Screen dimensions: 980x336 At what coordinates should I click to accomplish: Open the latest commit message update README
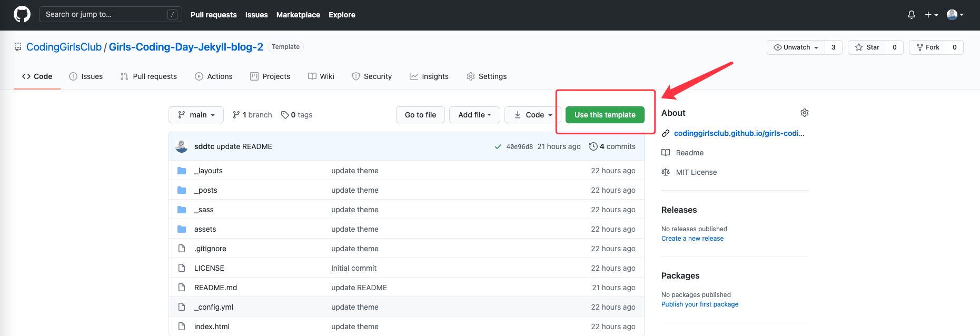[244, 146]
